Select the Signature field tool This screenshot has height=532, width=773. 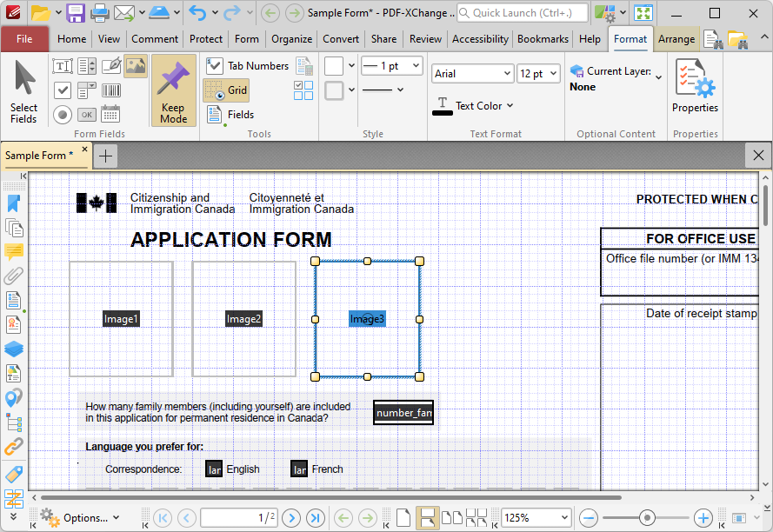click(x=111, y=66)
